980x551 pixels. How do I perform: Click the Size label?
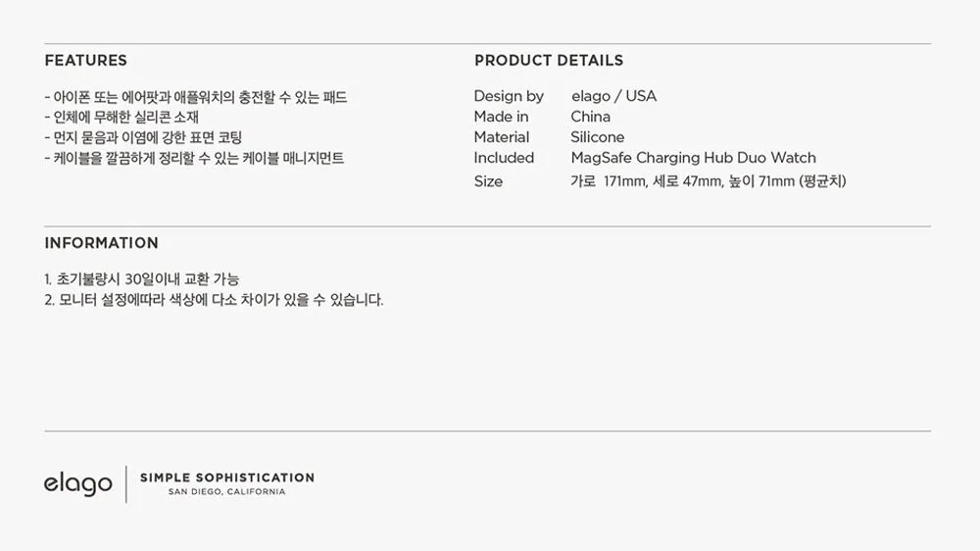[488, 181]
